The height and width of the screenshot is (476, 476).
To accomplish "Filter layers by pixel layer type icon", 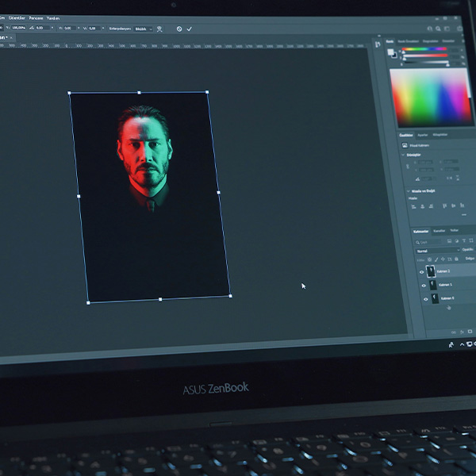I will coord(449,240).
